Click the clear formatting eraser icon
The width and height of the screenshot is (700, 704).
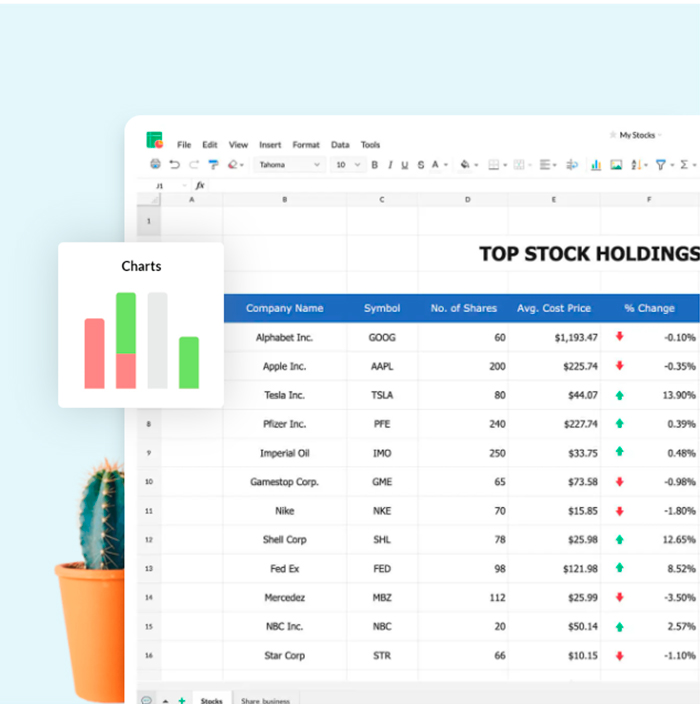[233, 165]
